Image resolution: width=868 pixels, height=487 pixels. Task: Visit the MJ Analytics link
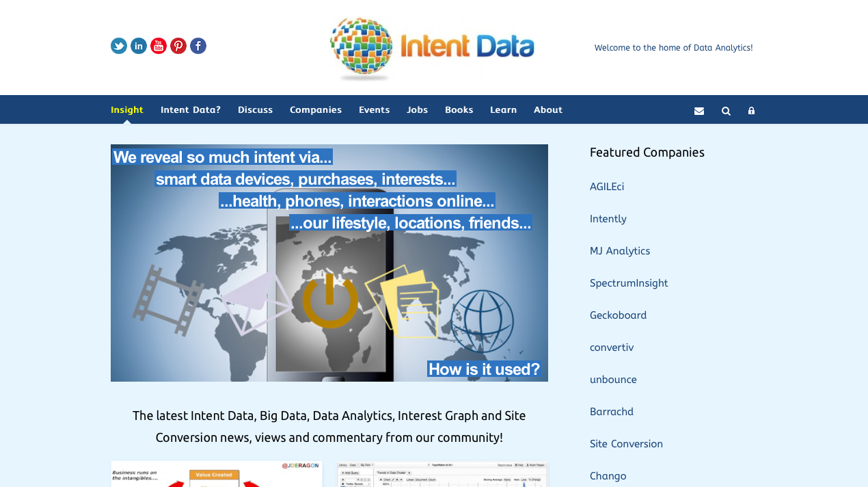(620, 251)
